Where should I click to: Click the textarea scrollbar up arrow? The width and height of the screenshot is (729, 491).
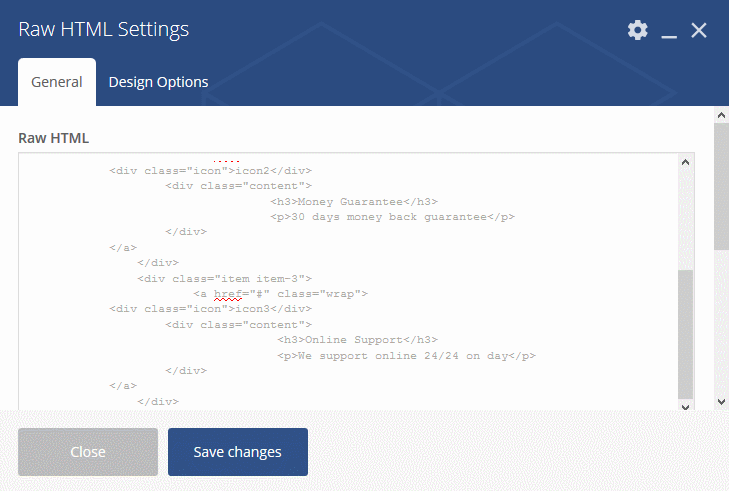tap(685, 162)
